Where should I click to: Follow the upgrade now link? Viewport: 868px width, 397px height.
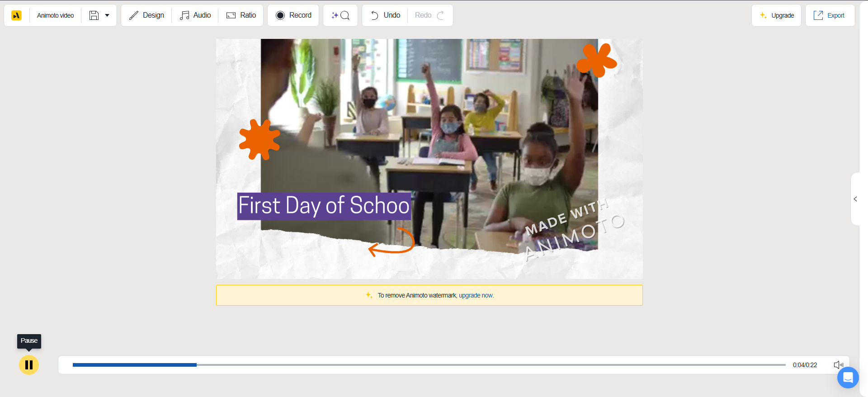(x=476, y=295)
